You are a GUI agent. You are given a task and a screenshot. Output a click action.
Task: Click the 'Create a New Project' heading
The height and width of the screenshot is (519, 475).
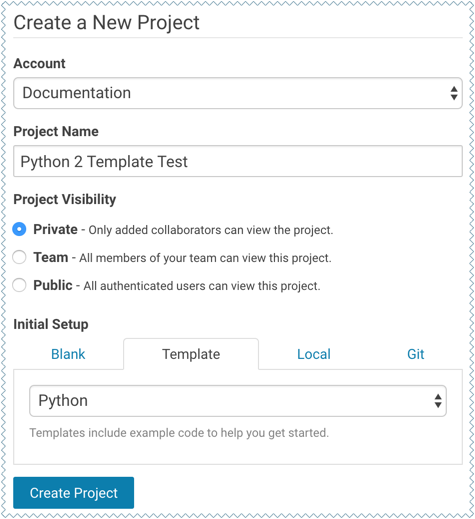pyautogui.click(x=106, y=23)
